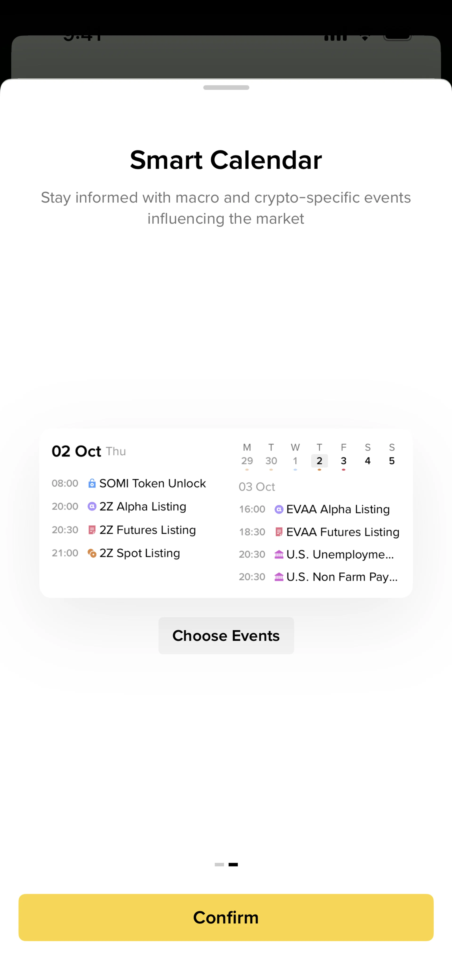The image size is (452, 980).
Task: Click the 2Z Futures Listing icon
Action: tap(92, 530)
